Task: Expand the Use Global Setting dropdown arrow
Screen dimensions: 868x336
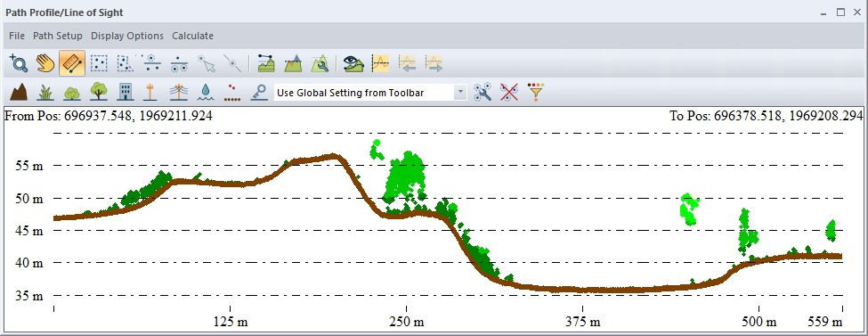Action: tap(460, 94)
